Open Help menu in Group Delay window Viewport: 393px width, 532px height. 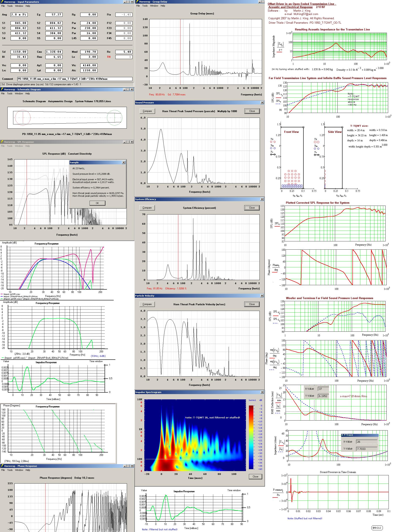(163, 6)
